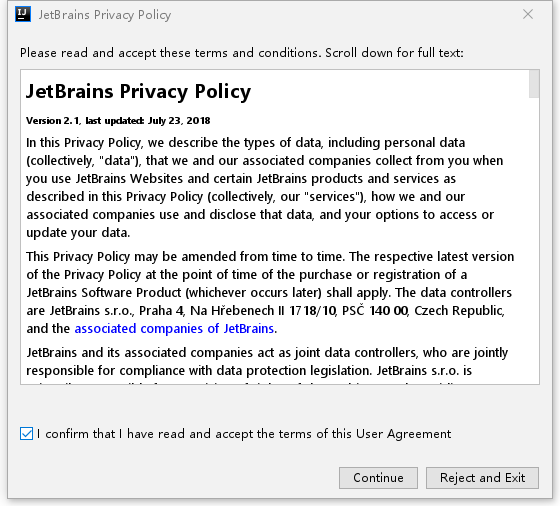The image size is (560, 506).
Task: Choose Reject and Exit
Action: point(482,478)
